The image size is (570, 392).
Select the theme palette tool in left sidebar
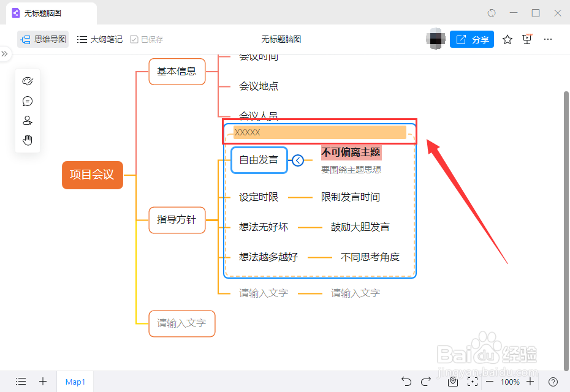pos(27,80)
